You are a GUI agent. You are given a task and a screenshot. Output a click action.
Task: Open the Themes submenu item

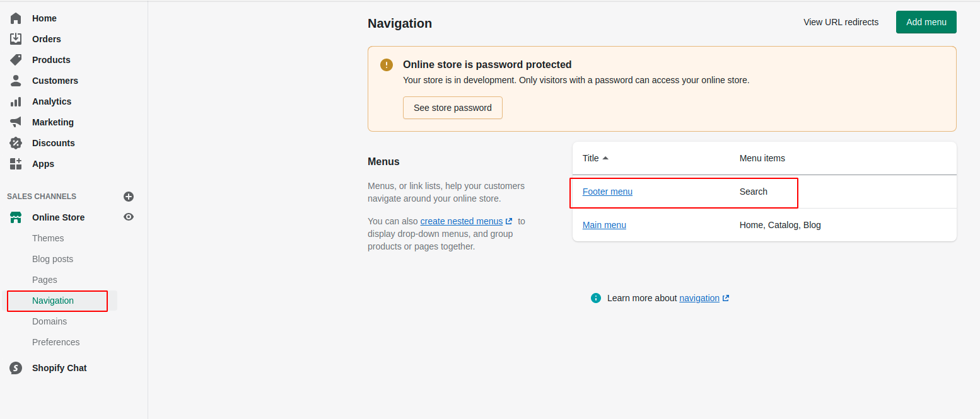pos(48,238)
